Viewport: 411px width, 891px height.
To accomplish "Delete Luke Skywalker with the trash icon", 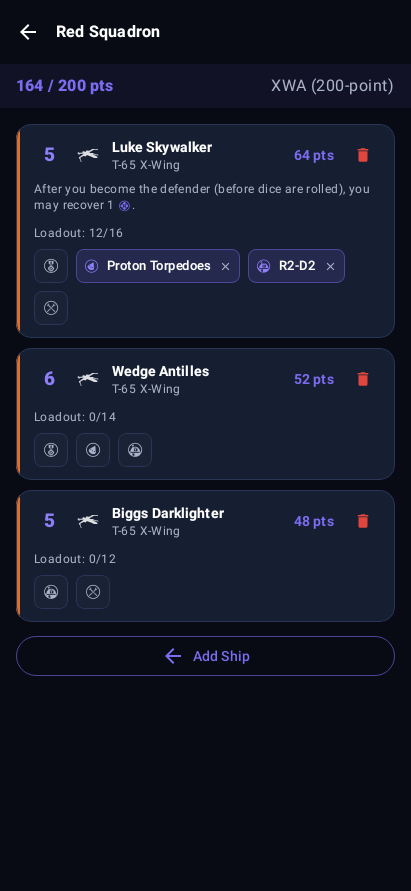I will coord(363,155).
